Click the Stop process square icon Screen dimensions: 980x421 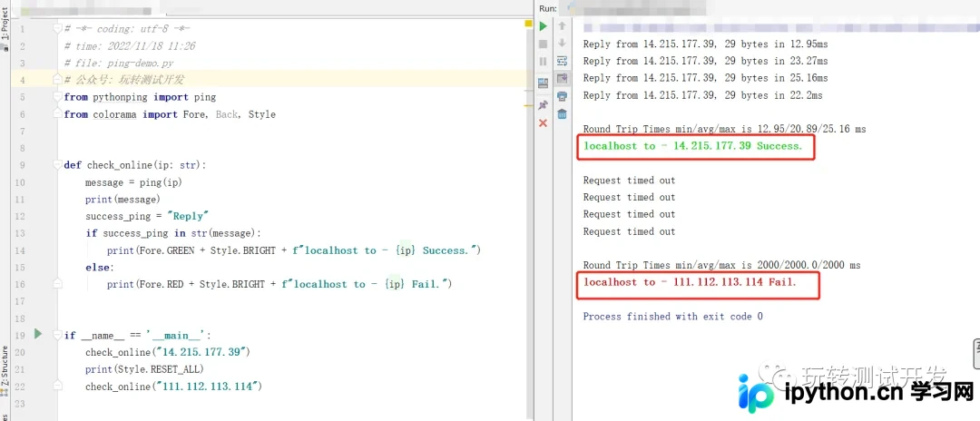pos(544,44)
